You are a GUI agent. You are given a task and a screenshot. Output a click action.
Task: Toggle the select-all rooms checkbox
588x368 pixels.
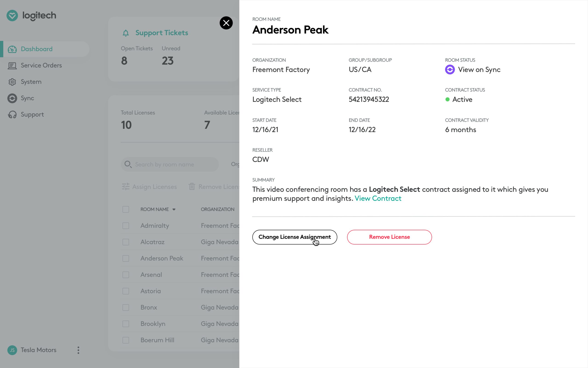click(x=126, y=209)
